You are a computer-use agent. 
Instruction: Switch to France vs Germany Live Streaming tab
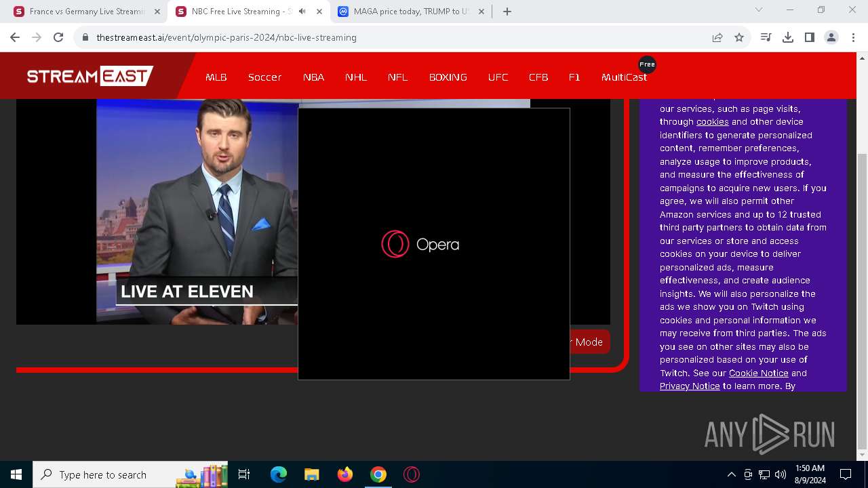point(87,12)
